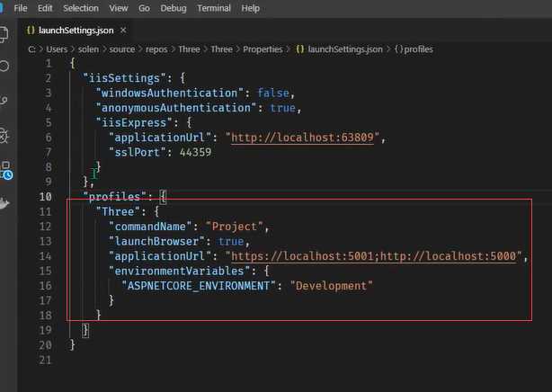552x392 pixels.
Task: Open Source Control view in activity bar
Action: pyautogui.click(x=4, y=101)
